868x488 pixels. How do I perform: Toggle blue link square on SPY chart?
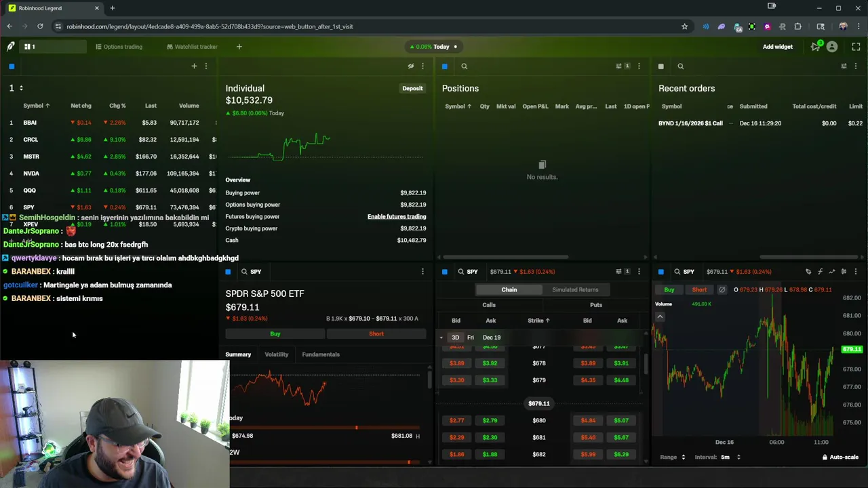point(660,272)
